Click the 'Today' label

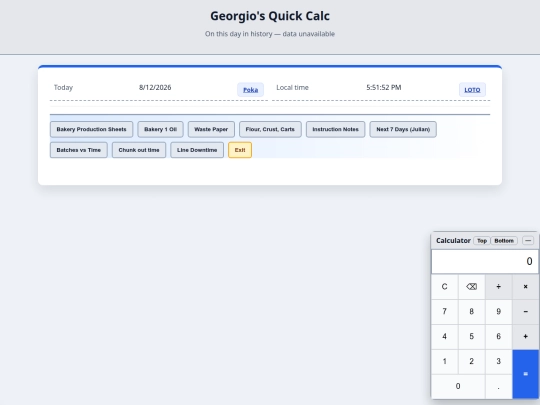[x=63, y=87]
